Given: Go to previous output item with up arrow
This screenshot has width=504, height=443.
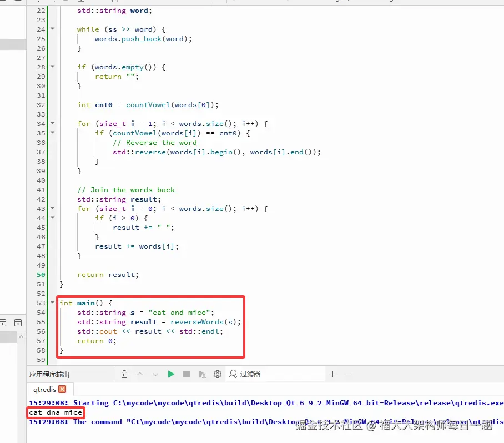Looking at the screenshot, I should 140,374.
